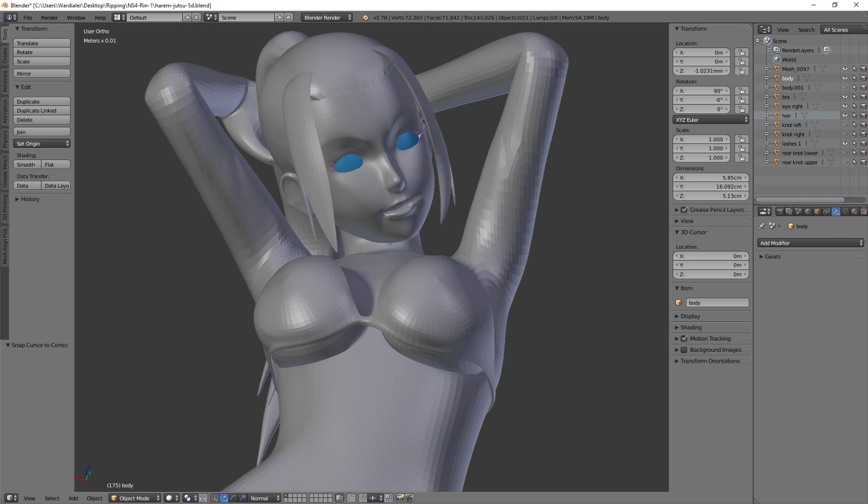Screen dimensions: 868x504
Task: Open the File menu
Action: [27, 17]
